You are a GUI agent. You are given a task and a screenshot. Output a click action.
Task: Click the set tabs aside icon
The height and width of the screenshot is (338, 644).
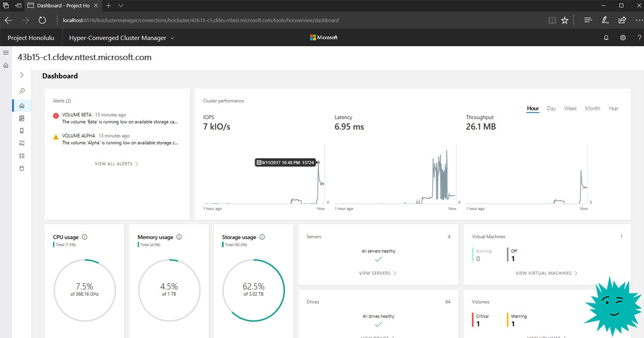pos(19,5)
